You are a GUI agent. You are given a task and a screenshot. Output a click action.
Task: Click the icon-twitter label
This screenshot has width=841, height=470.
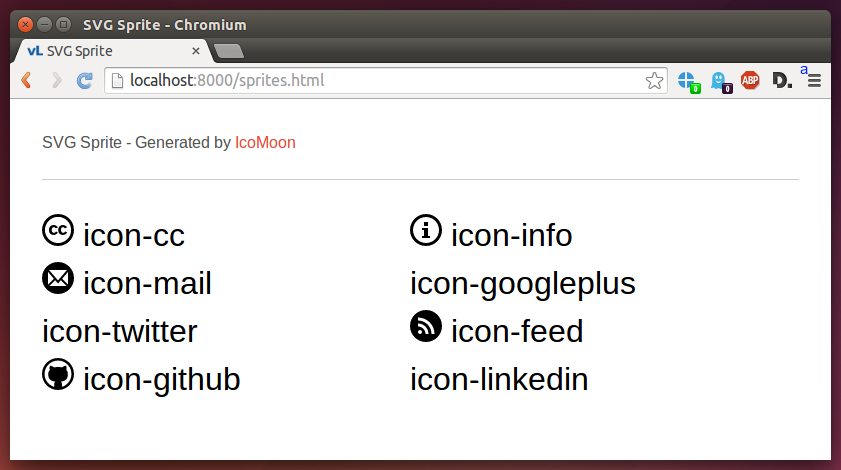tap(120, 332)
